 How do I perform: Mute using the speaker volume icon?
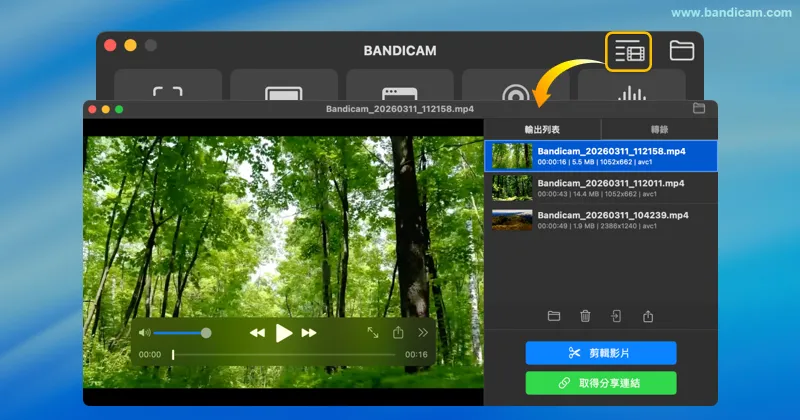(x=144, y=333)
